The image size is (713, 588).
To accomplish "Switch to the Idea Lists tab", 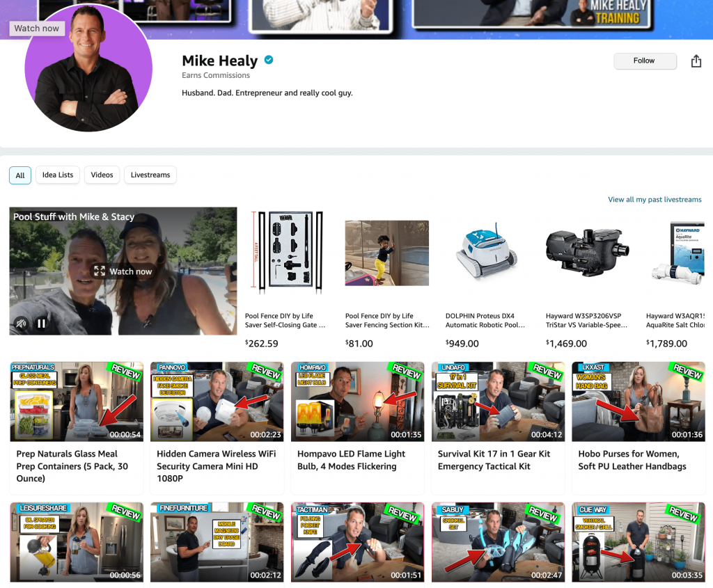I will point(57,175).
